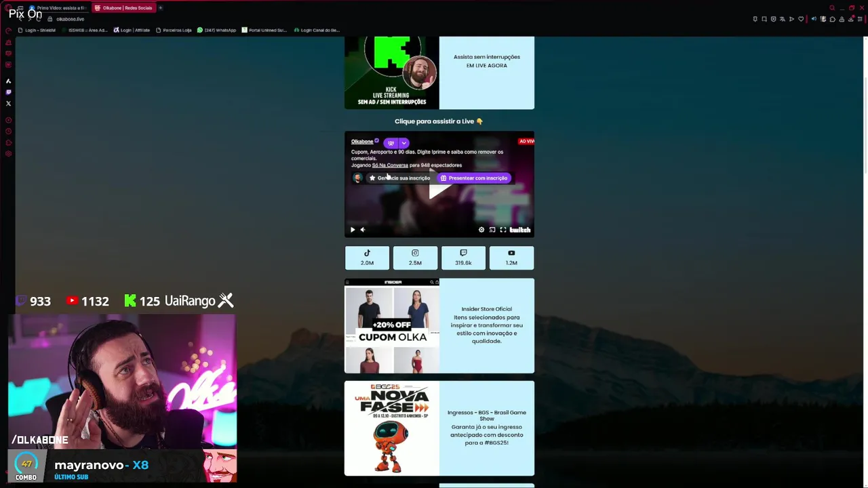Open Twitch card with 319.6k followers
The image size is (868, 488).
tap(463, 258)
